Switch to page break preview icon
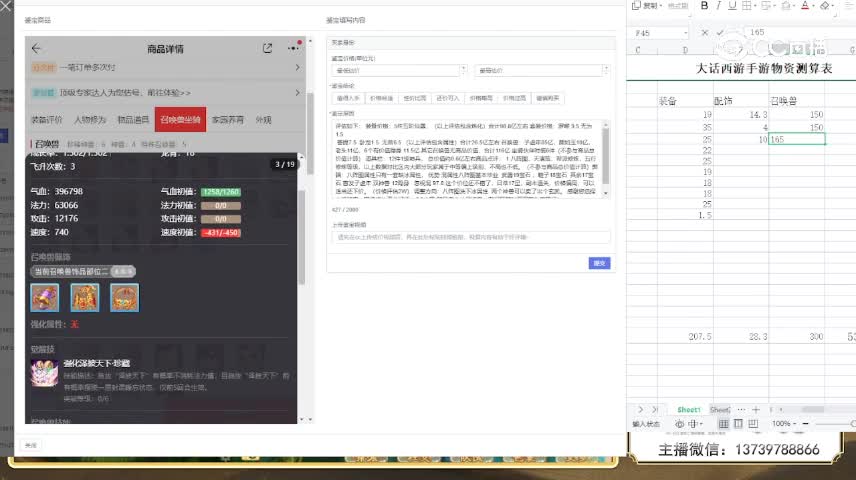 point(753,424)
